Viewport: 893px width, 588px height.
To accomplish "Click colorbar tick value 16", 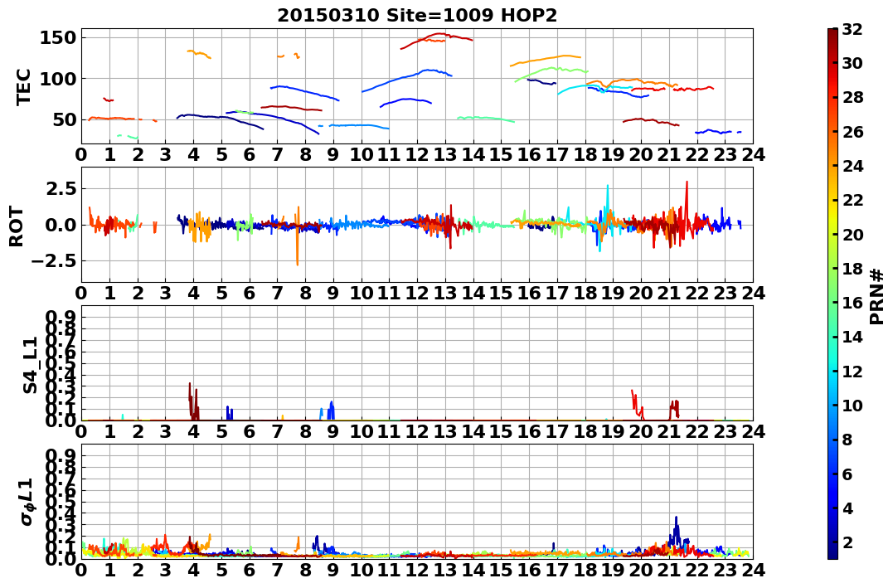I will coord(852,302).
